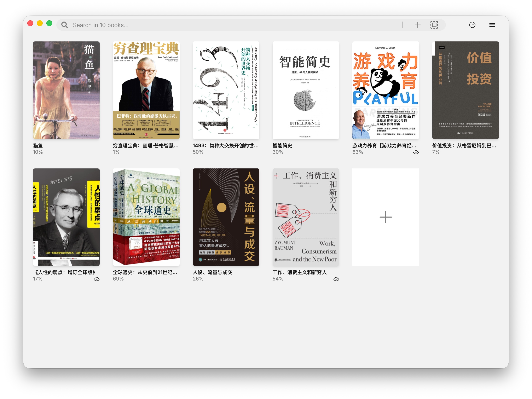Open the 游戏力养育 Playful book cover
Screen dimensions: 532x399
386,90
